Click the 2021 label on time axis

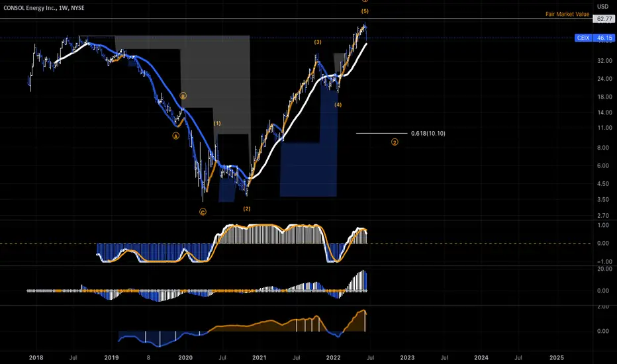coord(260,357)
